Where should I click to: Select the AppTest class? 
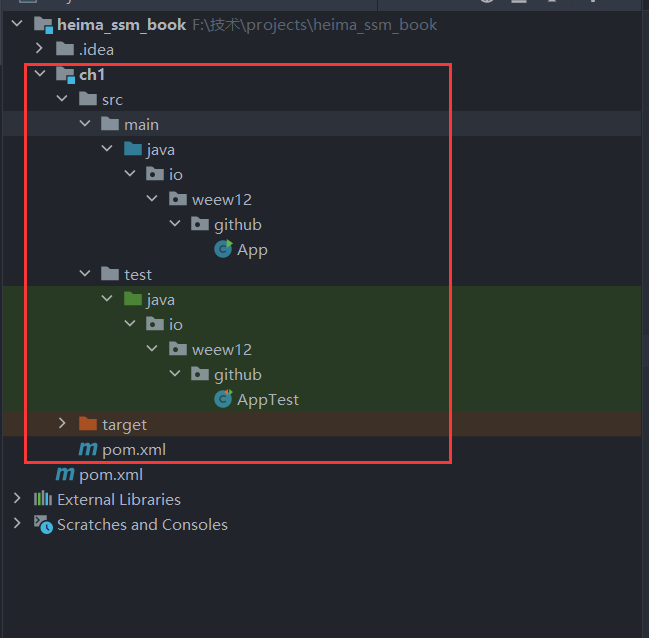(268, 400)
